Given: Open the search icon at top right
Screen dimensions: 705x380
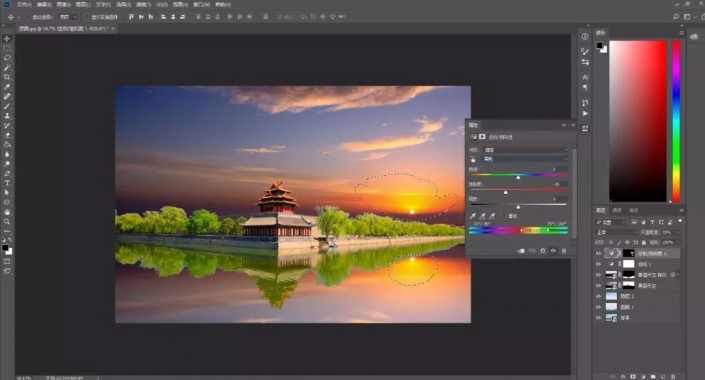Looking at the screenshot, I should 676,17.
